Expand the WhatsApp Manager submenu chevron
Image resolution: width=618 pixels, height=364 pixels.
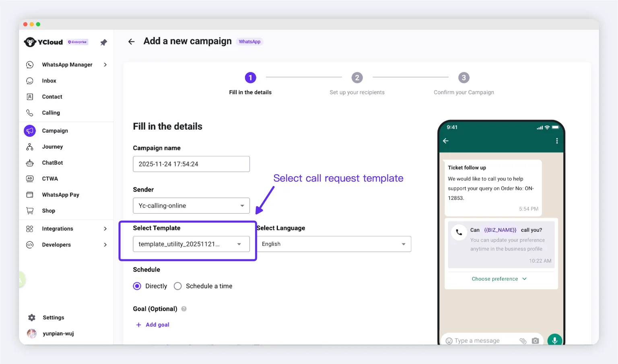pyautogui.click(x=105, y=65)
